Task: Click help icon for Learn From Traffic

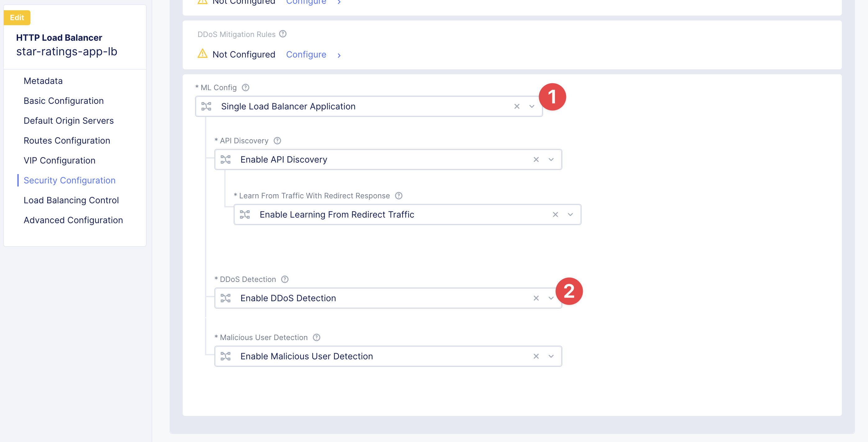Action: (399, 196)
